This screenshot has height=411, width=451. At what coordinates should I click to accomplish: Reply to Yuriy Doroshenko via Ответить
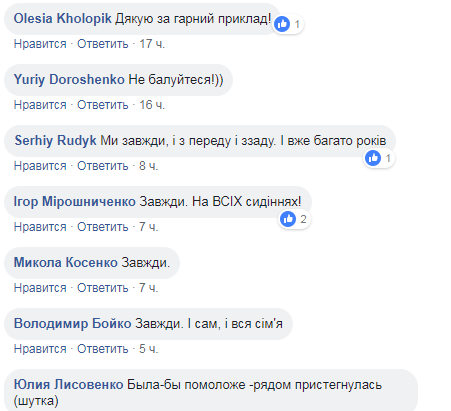pyautogui.click(x=103, y=105)
